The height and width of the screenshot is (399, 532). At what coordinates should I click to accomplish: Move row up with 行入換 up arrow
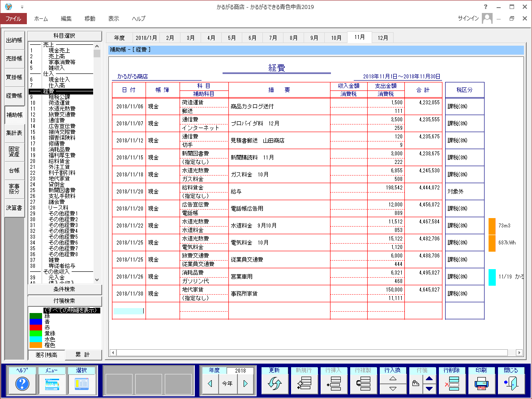click(x=393, y=379)
